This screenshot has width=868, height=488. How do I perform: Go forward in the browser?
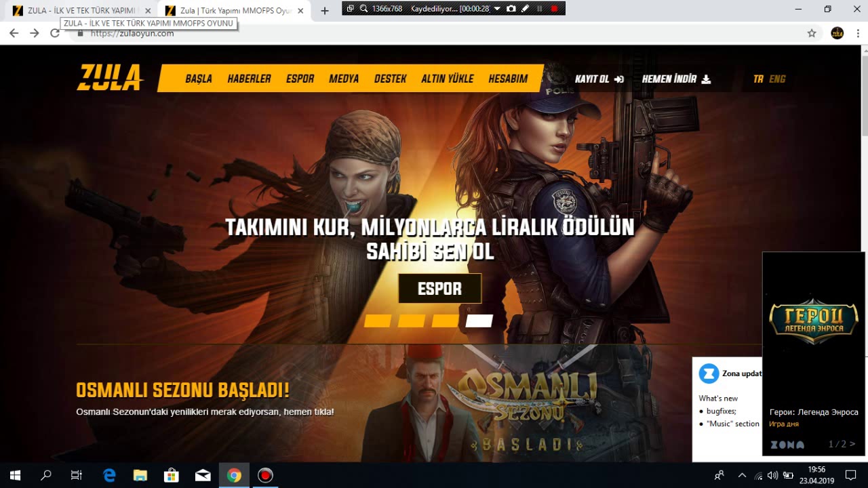(x=35, y=33)
